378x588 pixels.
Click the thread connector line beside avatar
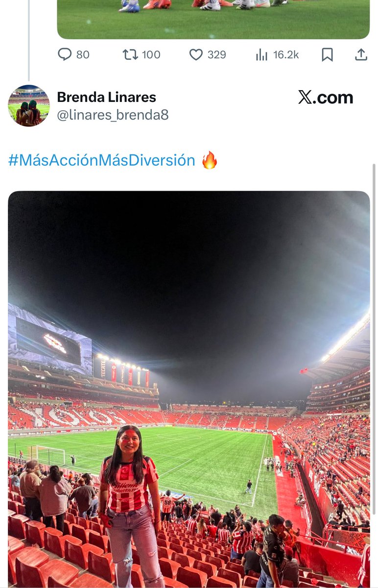(x=28, y=40)
